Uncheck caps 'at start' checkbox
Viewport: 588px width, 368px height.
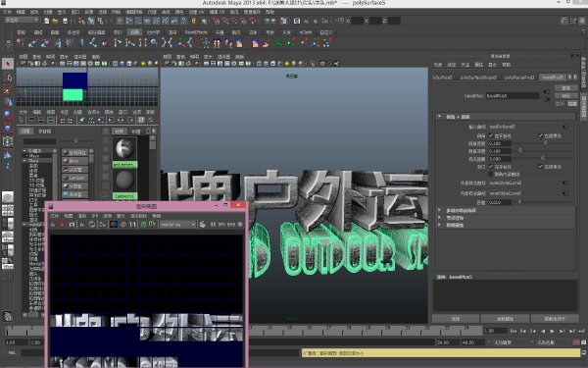pos(491,167)
